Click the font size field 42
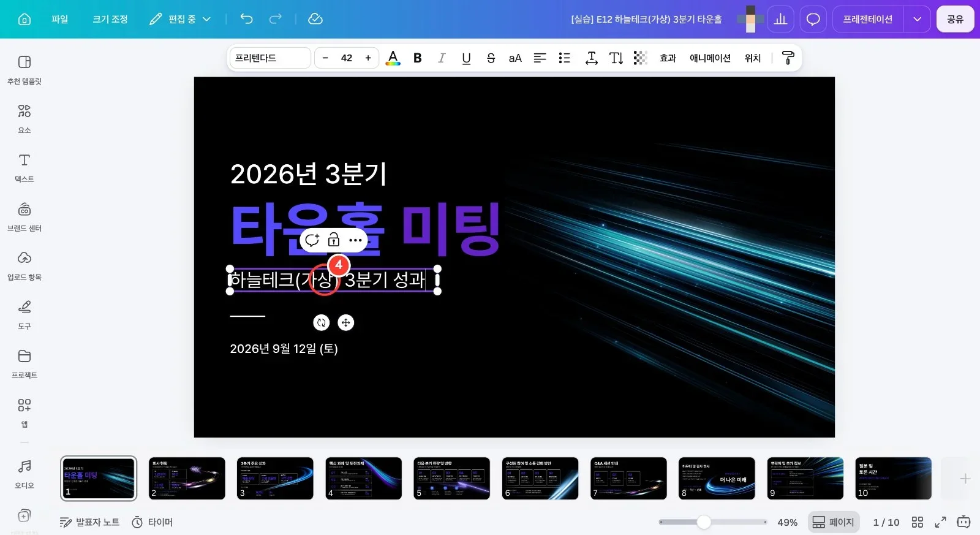980x535 pixels. [347, 58]
